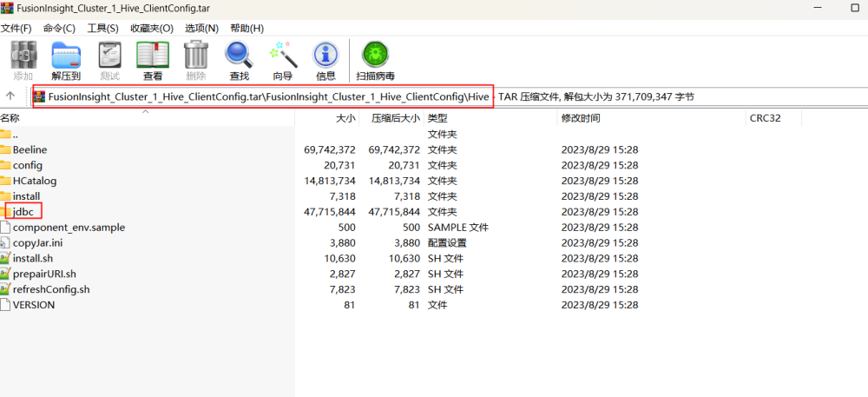868x397 pixels.
Task: Click the HCatalog folder name
Action: tap(35, 181)
